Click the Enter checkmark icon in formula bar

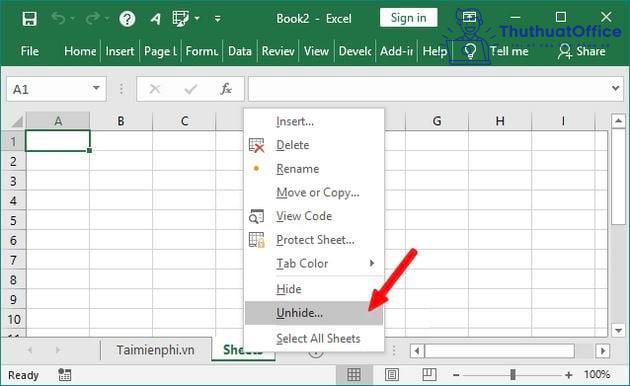click(190, 89)
